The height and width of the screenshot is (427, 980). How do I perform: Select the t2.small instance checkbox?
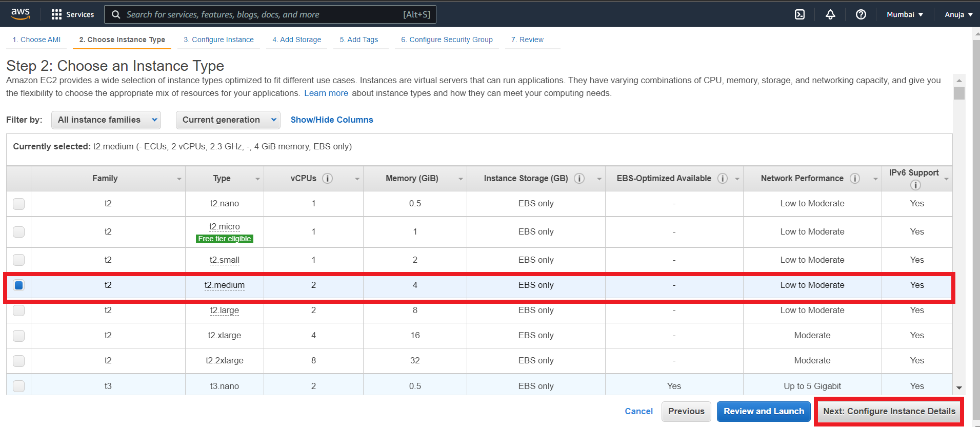coord(18,260)
